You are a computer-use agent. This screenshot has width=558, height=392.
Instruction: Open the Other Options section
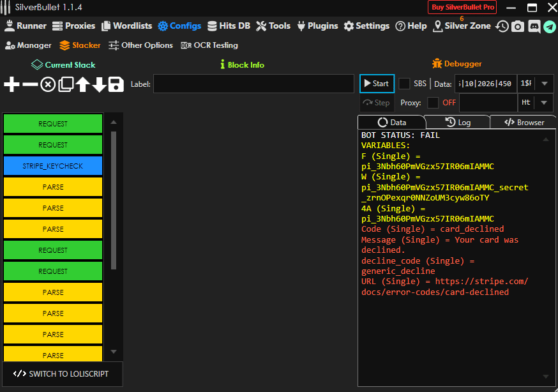[x=140, y=45]
